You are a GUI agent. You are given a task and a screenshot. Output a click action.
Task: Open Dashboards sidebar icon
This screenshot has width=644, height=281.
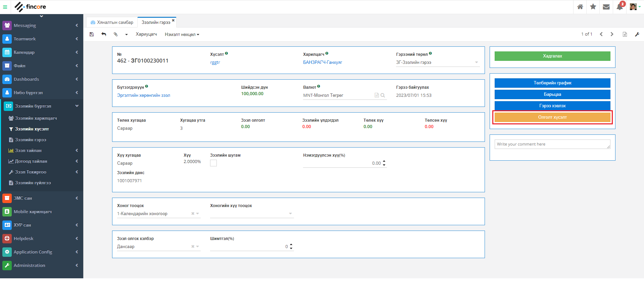click(x=7, y=79)
